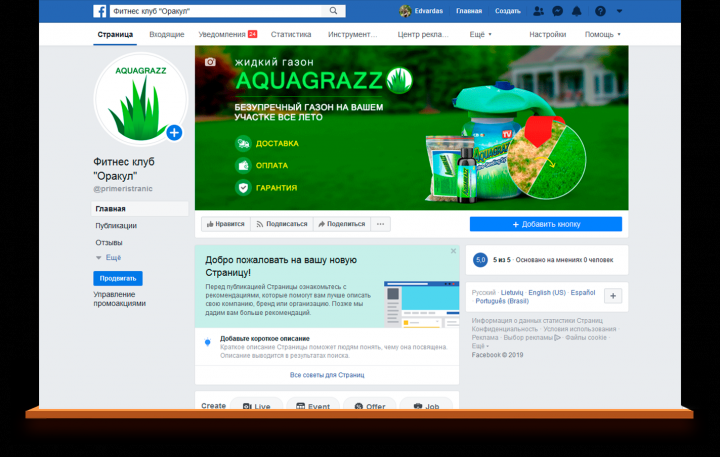Select Главная in left sidebar

140,209
